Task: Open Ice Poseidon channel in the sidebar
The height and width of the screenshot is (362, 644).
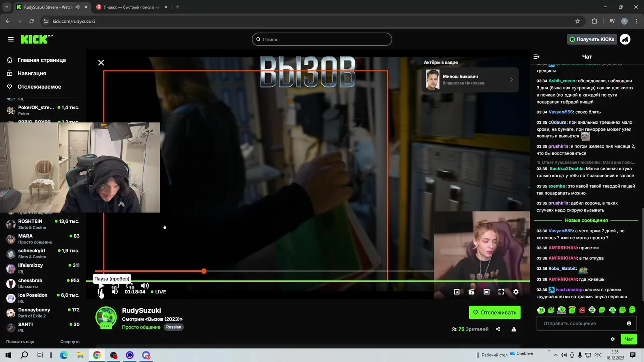Action: [x=43, y=298]
